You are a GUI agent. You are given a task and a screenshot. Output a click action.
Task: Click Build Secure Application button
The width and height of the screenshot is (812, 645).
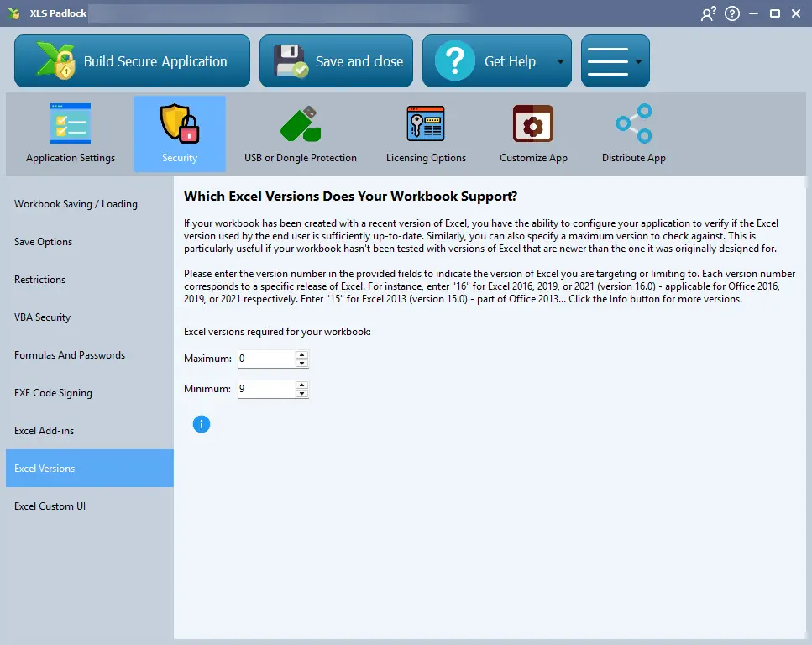tap(132, 61)
